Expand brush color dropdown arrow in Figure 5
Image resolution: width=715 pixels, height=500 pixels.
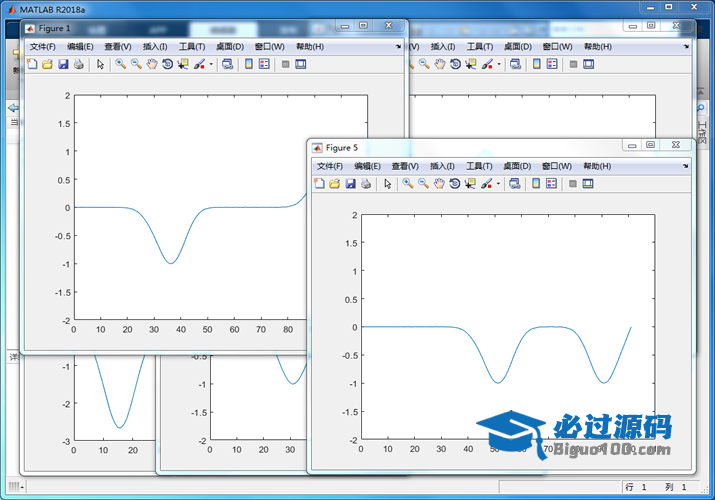498,184
